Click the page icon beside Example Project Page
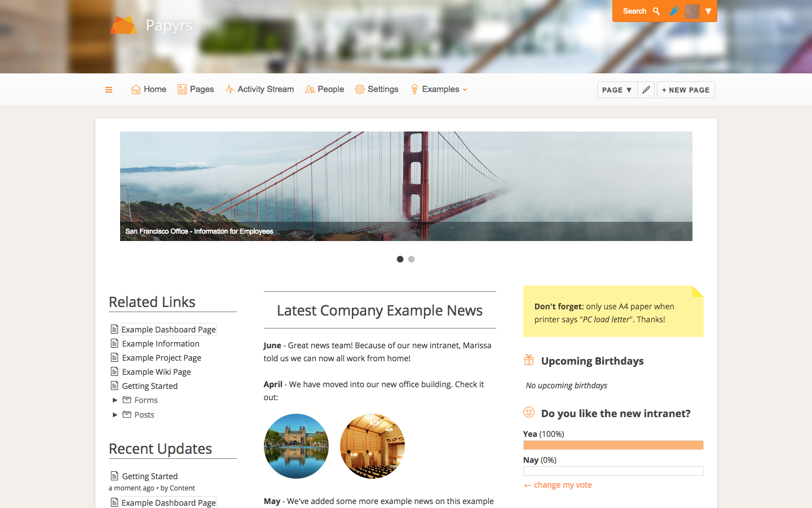The image size is (812, 508). click(114, 357)
